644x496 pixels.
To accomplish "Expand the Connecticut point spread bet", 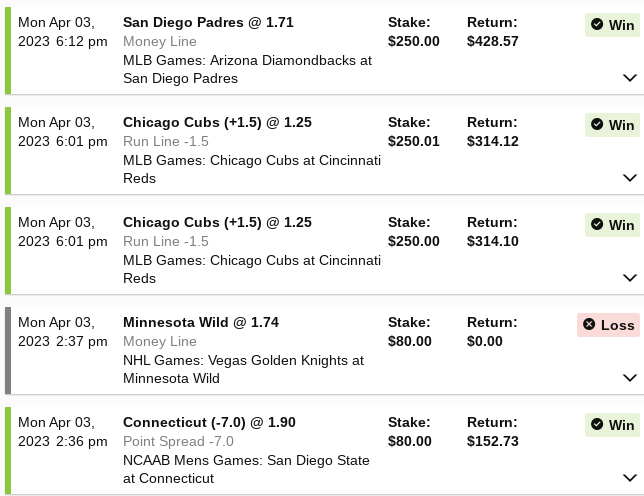I will click(x=630, y=478).
